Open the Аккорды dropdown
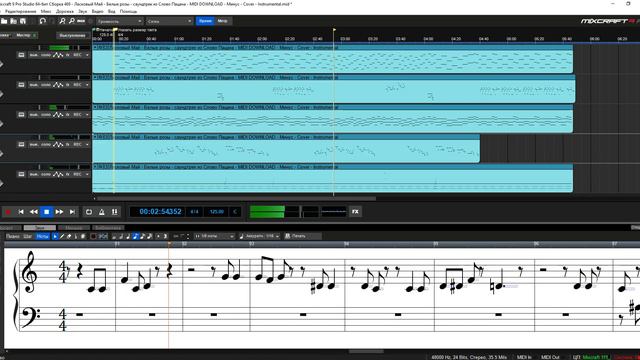Image resolution: width=640 pixels, height=360 pixels. (x=260, y=236)
